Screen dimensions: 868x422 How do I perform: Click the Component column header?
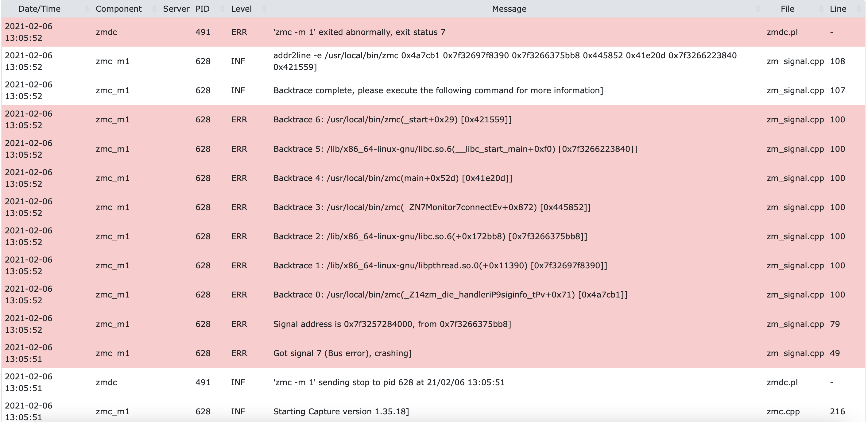pos(118,9)
